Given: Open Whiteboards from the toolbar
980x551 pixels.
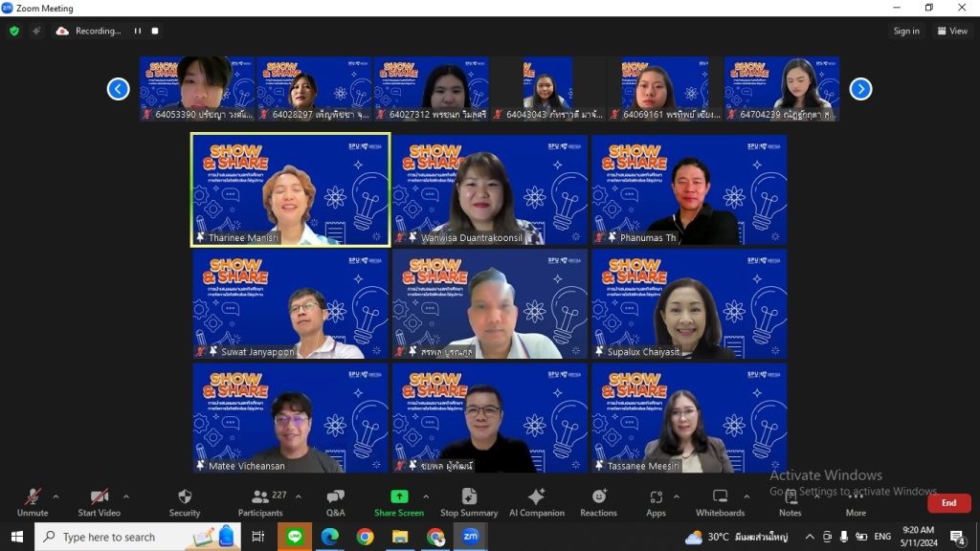Looking at the screenshot, I should 720,503.
